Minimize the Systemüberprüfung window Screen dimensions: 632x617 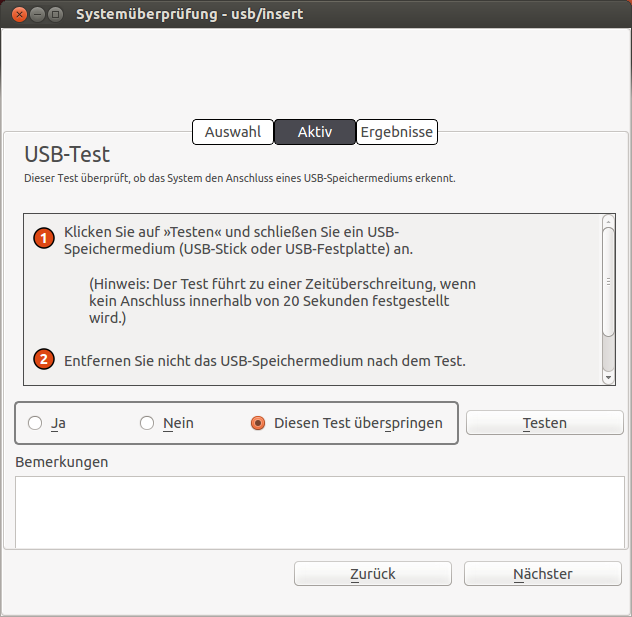pyautogui.click(x=37, y=15)
